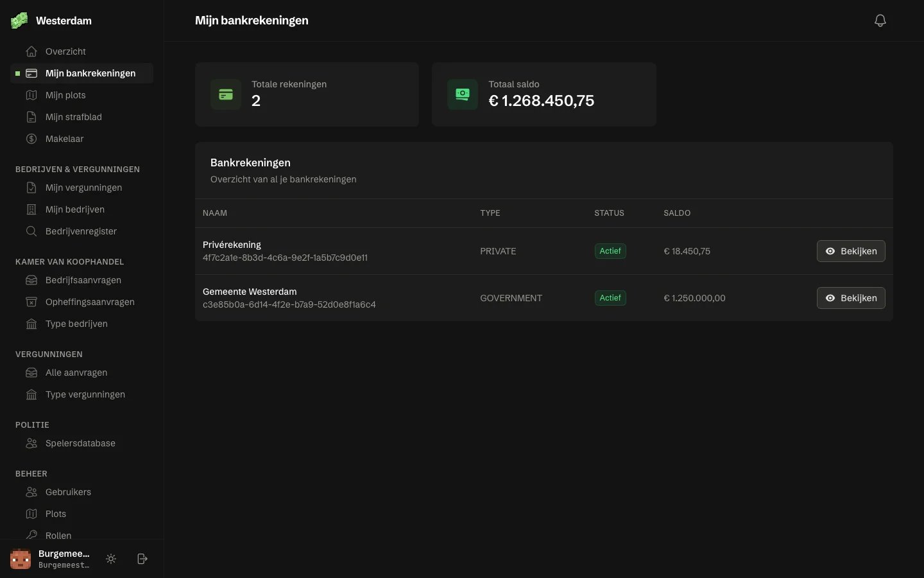Click the logout icon
Image resolution: width=924 pixels, height=578 pixels.
pyautogui.click(x=142, y=559)
